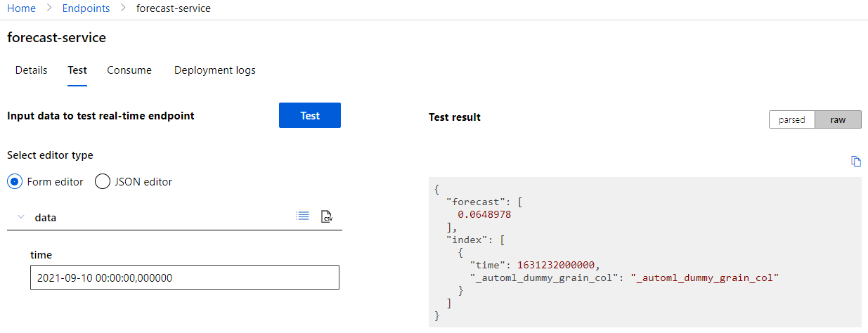This screenshot has width=868, height=333.
Task: Go to Home breadcrumb link
Action: tap(21, 8)
